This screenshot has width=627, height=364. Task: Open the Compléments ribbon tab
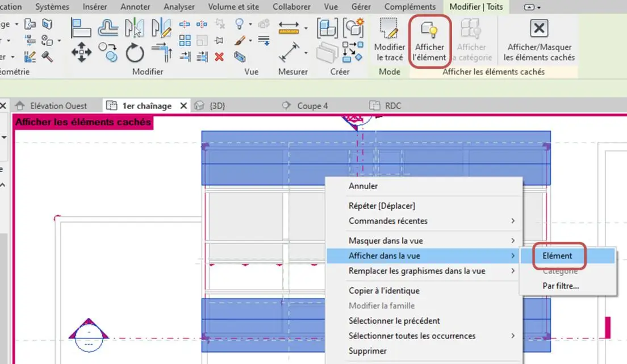410,7
